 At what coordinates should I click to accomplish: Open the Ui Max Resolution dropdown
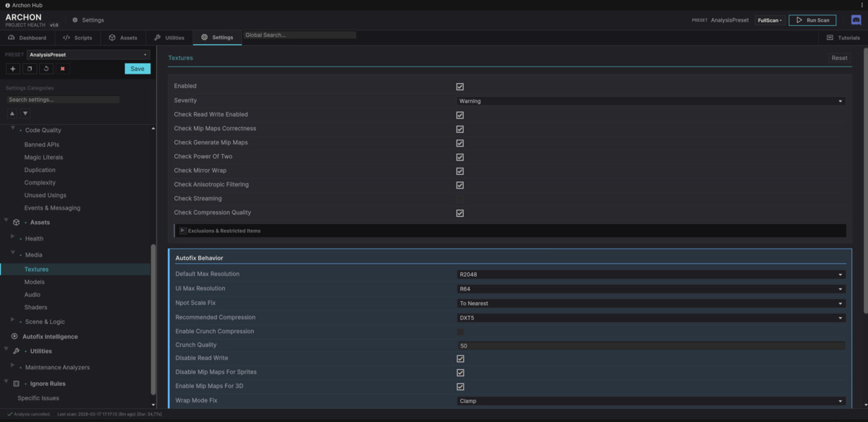[651, 289]
